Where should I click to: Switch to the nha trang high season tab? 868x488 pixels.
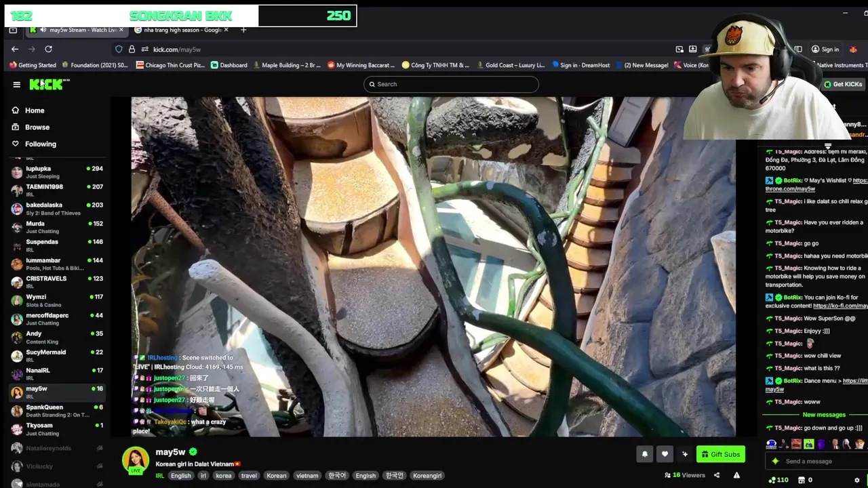[x=182, y=30]
